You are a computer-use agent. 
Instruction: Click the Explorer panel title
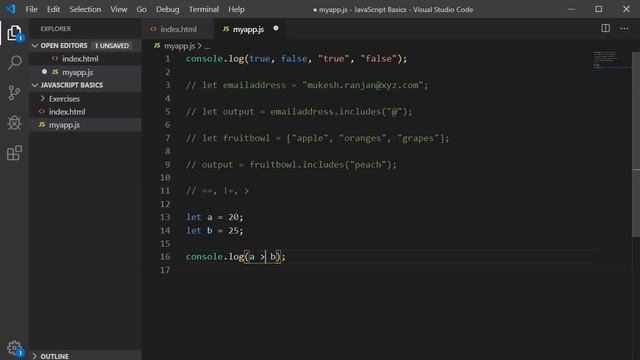pos(56,29)
